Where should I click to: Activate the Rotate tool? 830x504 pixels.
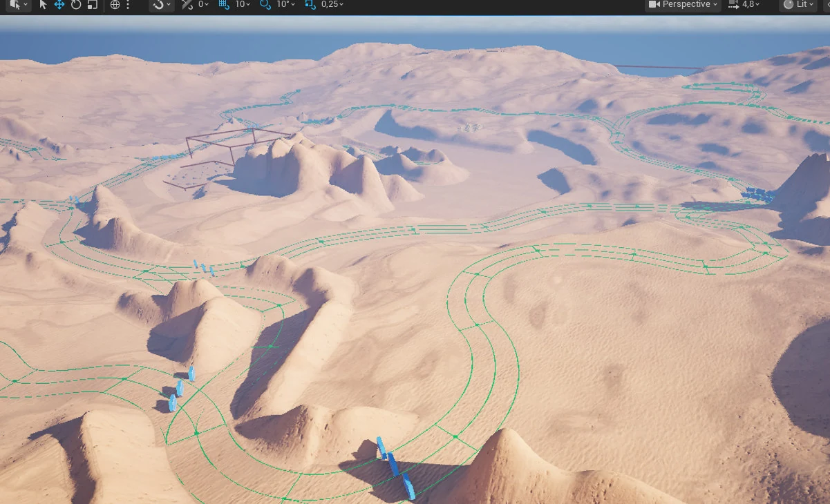[x=76, y=5]
